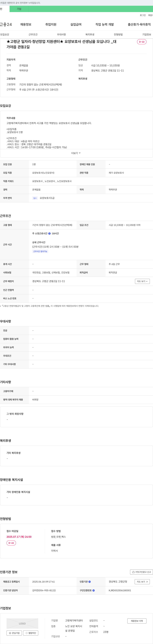Click the 주 소정근로시간 help icon
Image resolution: width=153 pixels, height=644 pixels.
tap(49, 234)
